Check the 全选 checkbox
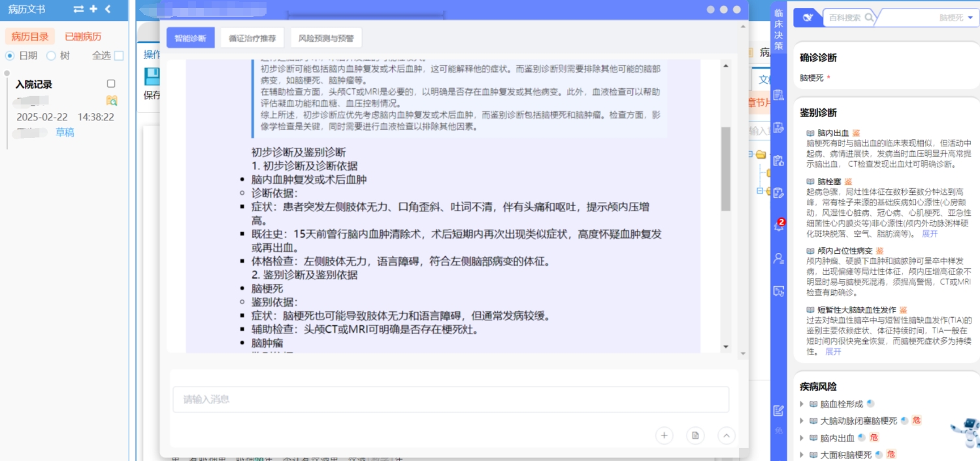 pyautogui.click(x=118, y=56)
